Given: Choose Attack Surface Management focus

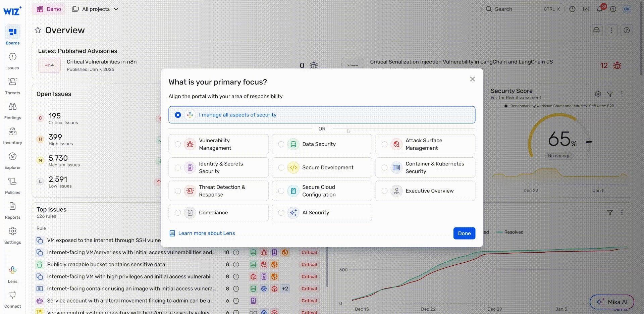Looking at the screenshot, I should coord(425,144).
